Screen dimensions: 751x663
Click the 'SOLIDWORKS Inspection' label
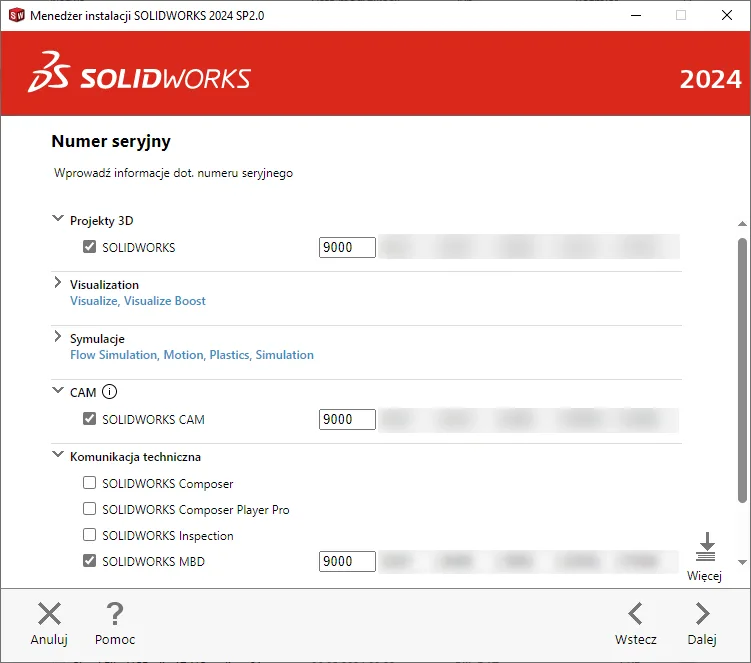tap(168, 536)
